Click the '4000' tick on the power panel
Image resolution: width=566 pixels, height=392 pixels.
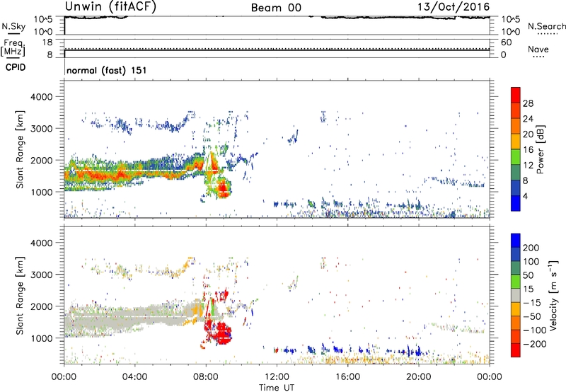click(41, 97)
